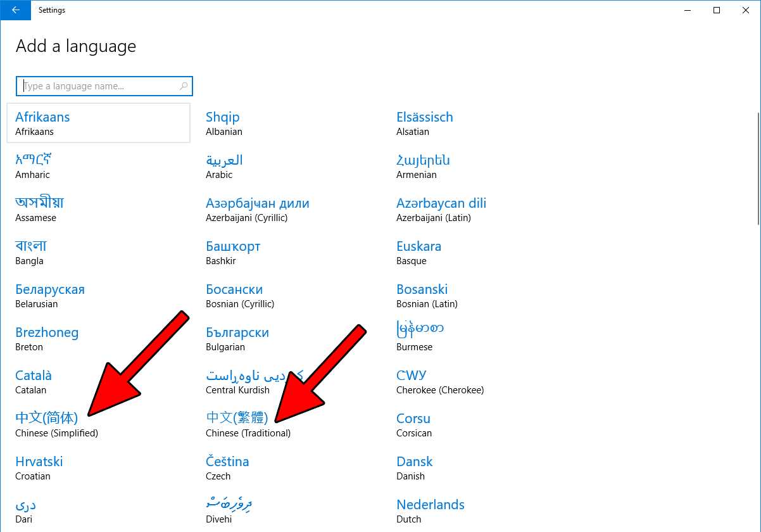Maximize the Settings window
Image resolution: width=761 pixels, height=532 pixels.
point(717,10)
